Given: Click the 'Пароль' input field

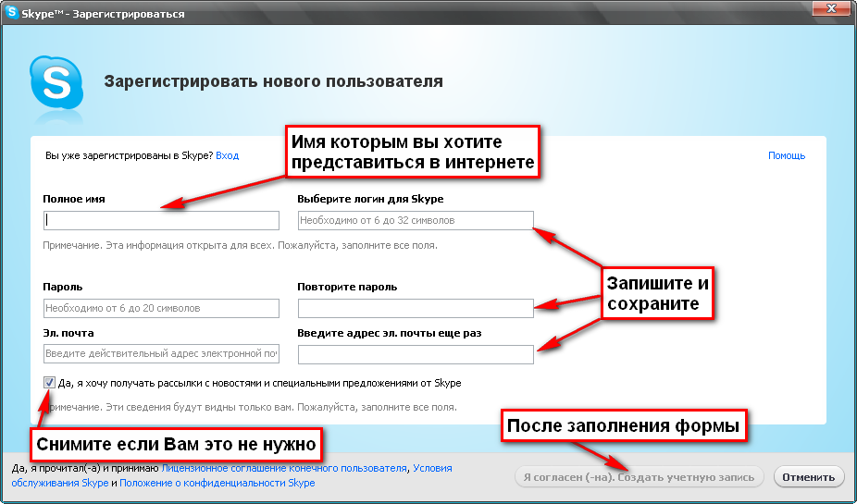Looking at the screenshot, I should pyautogui.click(x=161, y=308).
